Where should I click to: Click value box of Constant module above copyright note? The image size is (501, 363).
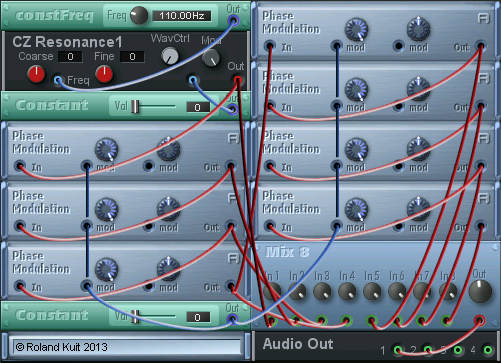(x=198, y=317)
